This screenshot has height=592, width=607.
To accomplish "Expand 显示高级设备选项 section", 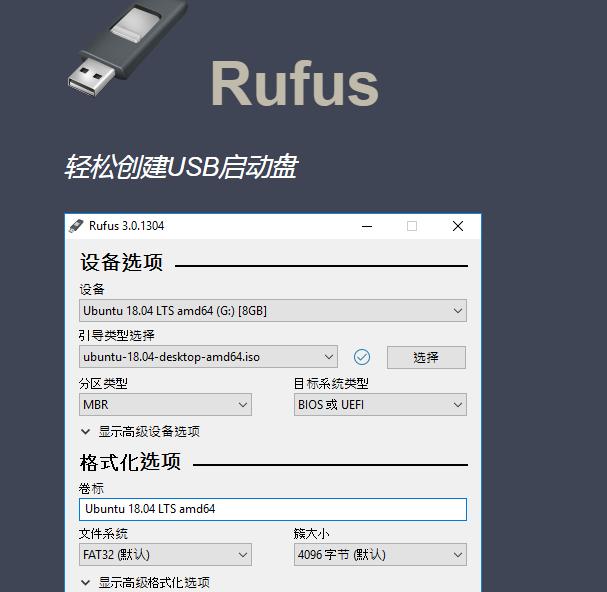I will (x=140, y=431).
